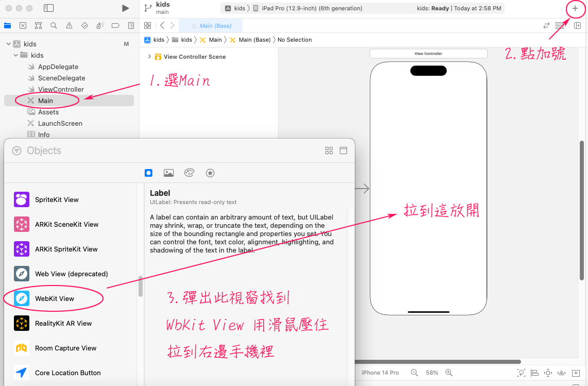The height and width of the screenshot is (386, 588).
Task: Click the kids project breadcrumb
Action: tap(154, 40)
